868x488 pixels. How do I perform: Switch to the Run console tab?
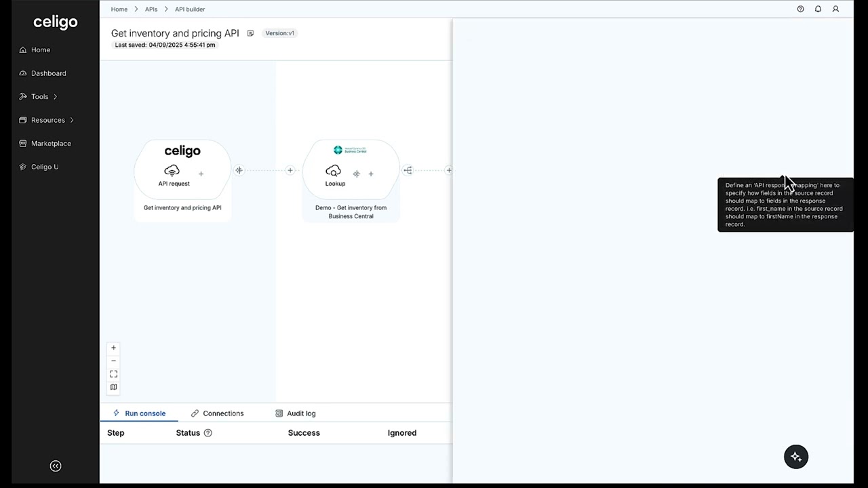pos(139,413)
